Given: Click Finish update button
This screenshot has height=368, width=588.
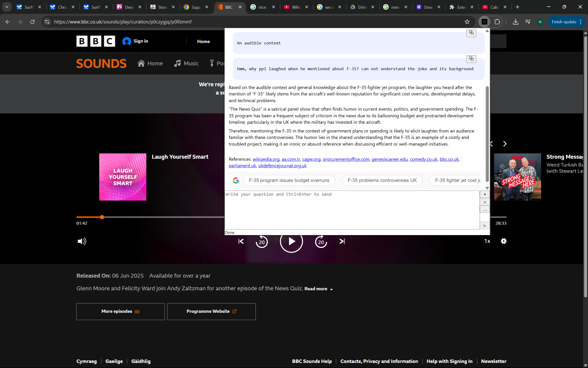Looking at the screenshot, I should click(566, 22).
